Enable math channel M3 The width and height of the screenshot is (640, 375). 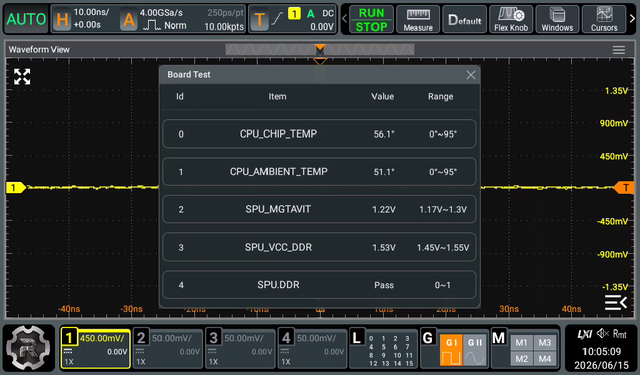(x=544, y=342)
